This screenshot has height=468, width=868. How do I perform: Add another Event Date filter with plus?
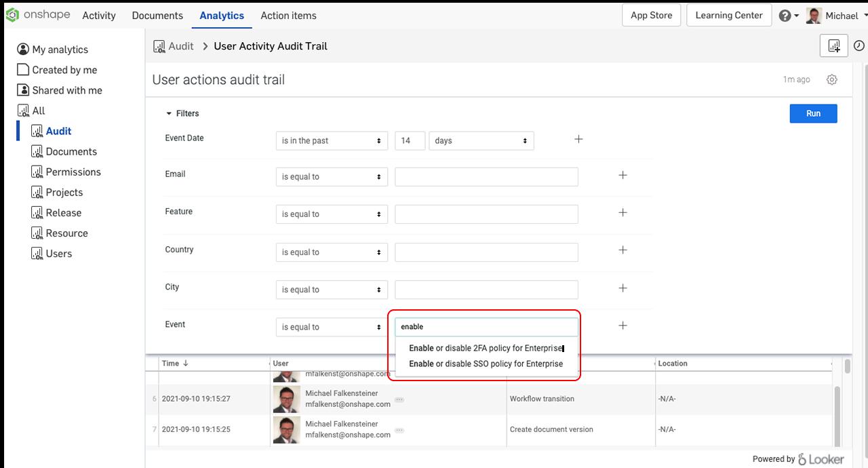pyautogui.click(x=578, y=139)
